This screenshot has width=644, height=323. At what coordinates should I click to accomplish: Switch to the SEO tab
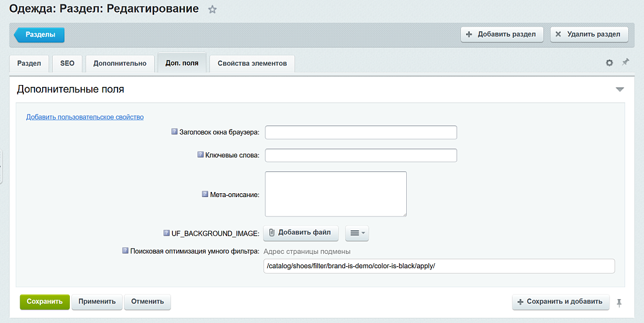point(67,64)
